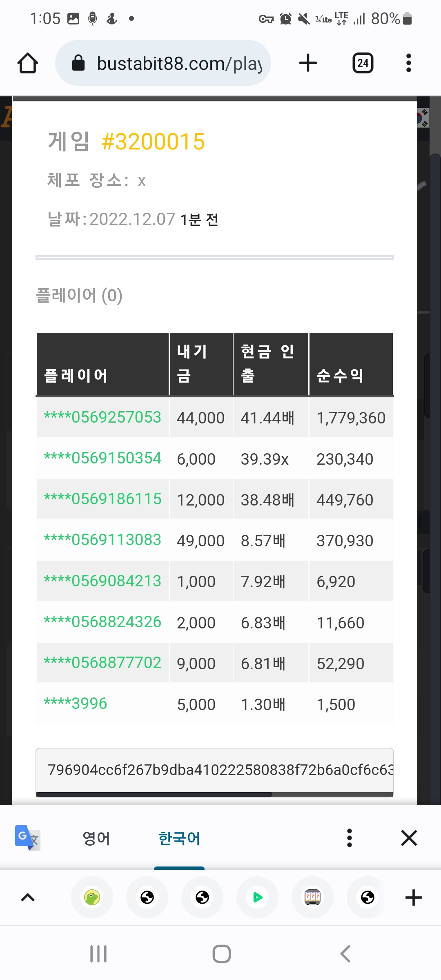Open game #3200015 link
The height and width of the screenshot is (980, 441).
tap(153, 142)
